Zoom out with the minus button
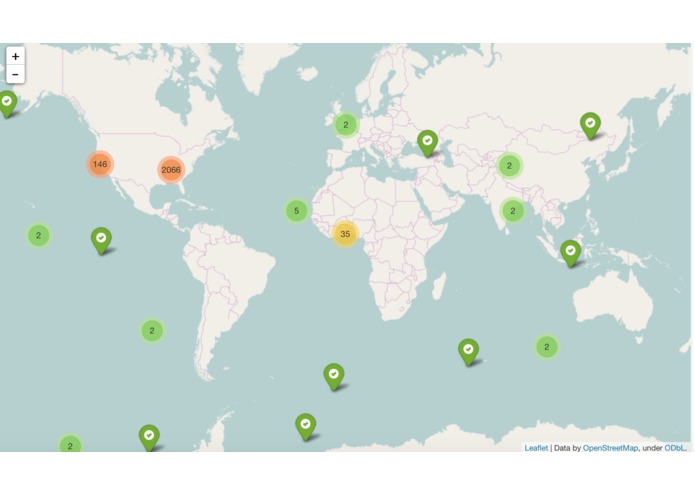695x494 pixels. coord(16,74)
